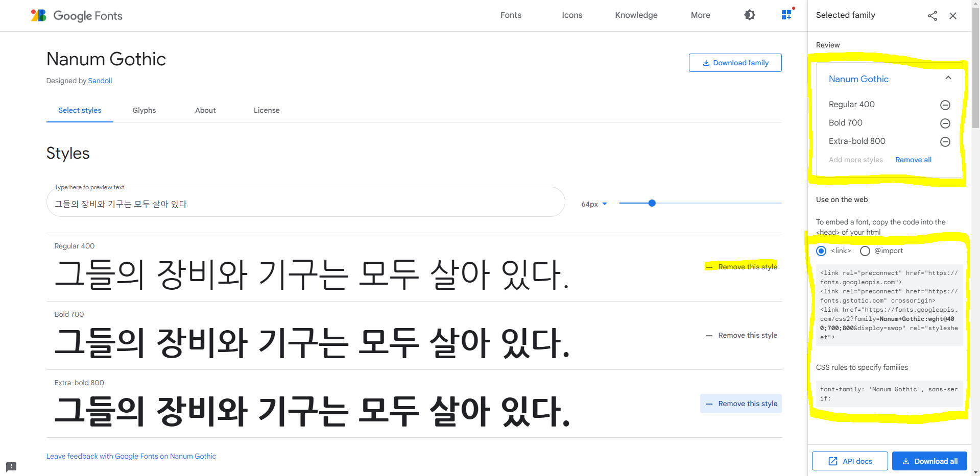Click the embed link code block

(889, 305)
